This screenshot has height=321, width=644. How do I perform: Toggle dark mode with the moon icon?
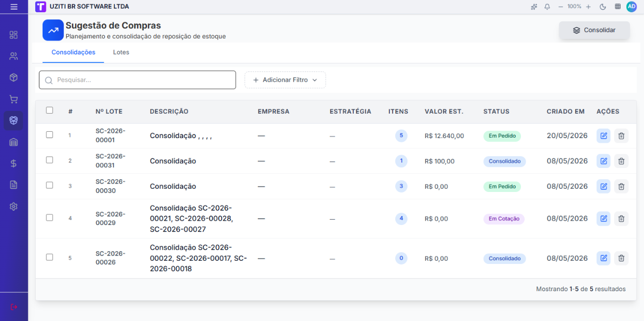(603, 7)
